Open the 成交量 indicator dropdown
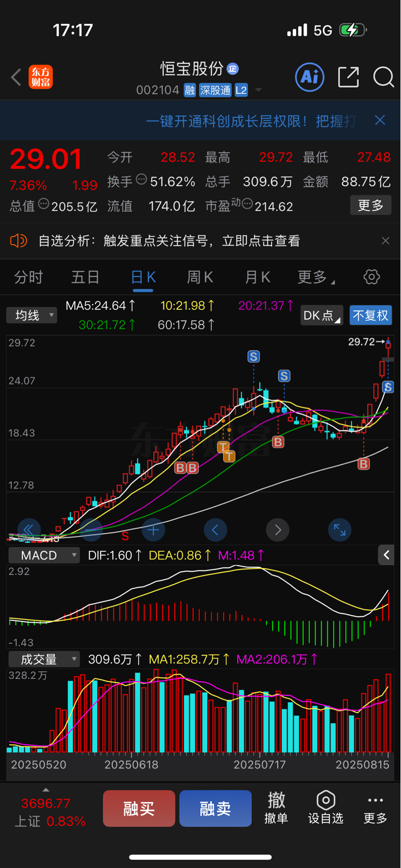This screenshot has width=401, height=868. point(44,659)
